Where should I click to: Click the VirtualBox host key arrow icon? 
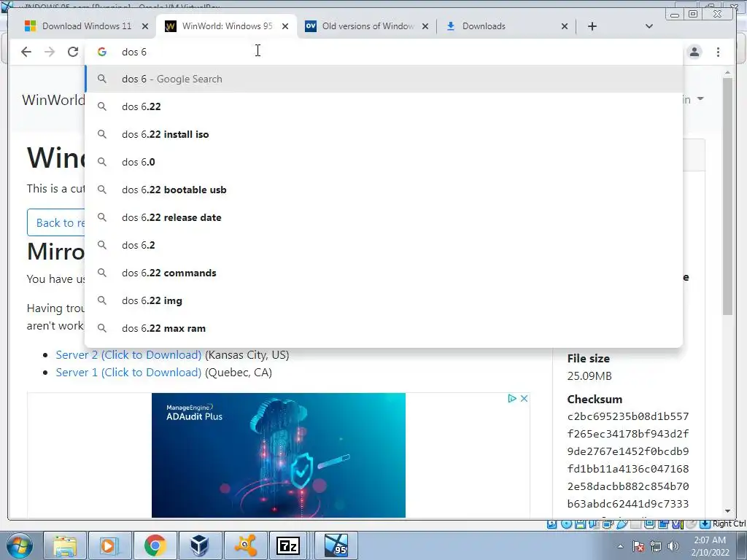[705, 524]
